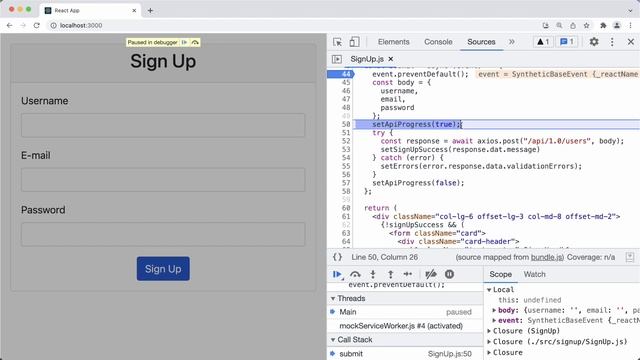Open the SignUp.js source tab
This screenshot has height=360, width=640.
click(367, 59)
